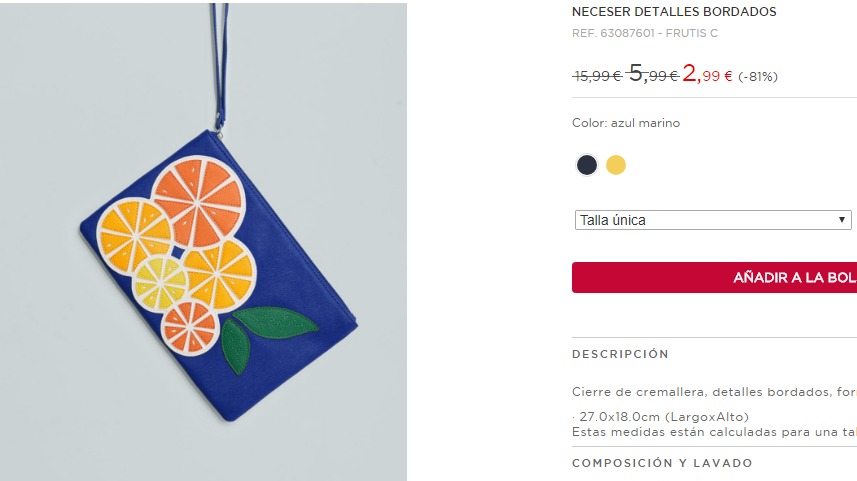Expand the Composición y lavado section

[662, 463]
